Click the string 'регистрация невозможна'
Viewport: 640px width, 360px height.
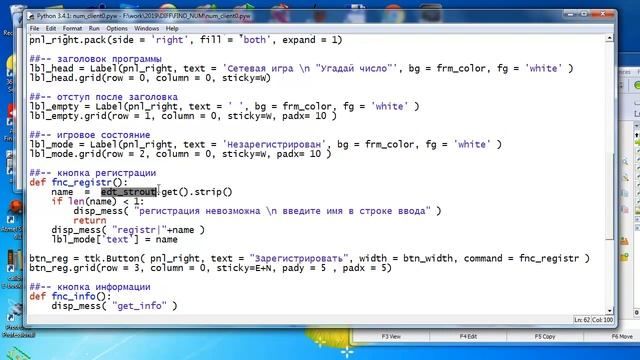(x=200, y=211)
